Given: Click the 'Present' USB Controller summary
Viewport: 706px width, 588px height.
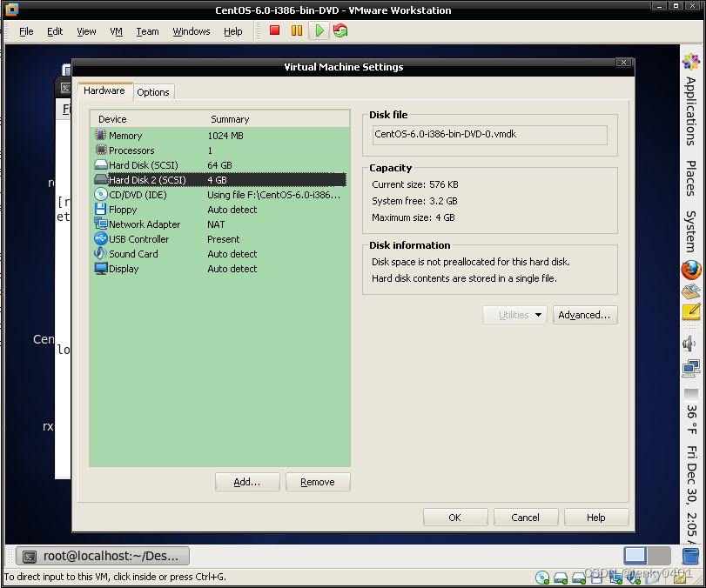Looking at the screenshot, I should (224, 239).
